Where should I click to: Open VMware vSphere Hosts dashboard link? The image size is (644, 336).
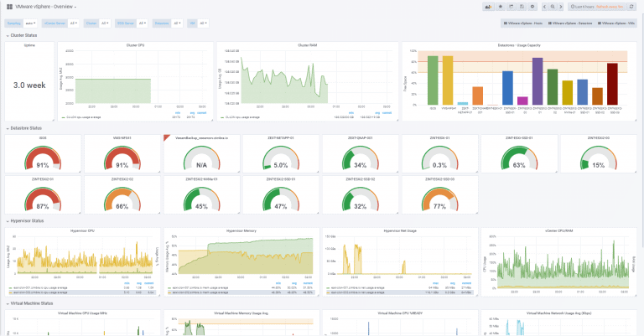click(523, 23)
